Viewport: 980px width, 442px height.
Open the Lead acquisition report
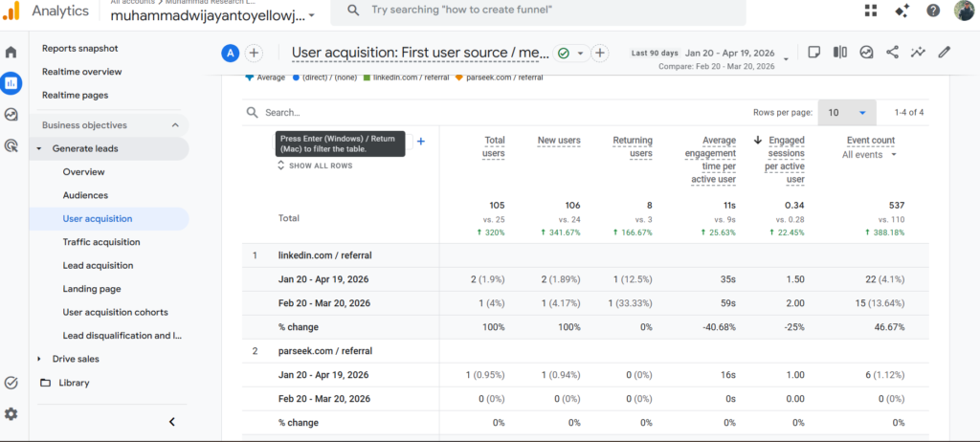pos(98,265)
